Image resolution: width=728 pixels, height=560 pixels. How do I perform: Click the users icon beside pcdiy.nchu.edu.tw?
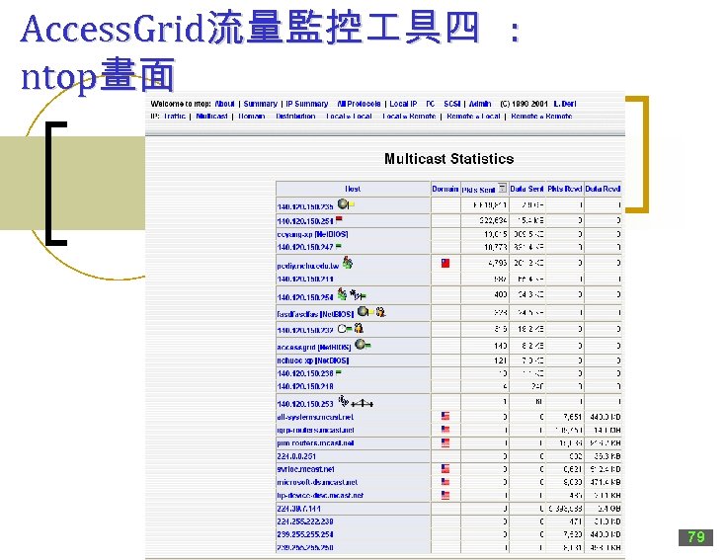click(x=348, y=263)
